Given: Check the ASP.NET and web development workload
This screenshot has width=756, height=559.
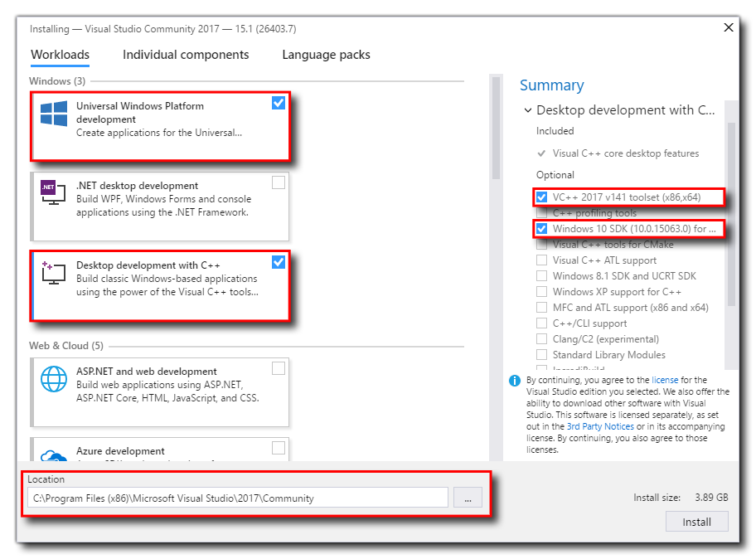Looking at the screenshot, I should click(279, 368).
